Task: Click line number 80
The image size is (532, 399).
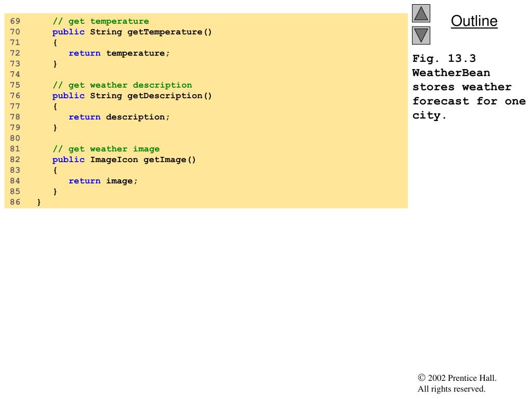Action: [x=15, y=138]
